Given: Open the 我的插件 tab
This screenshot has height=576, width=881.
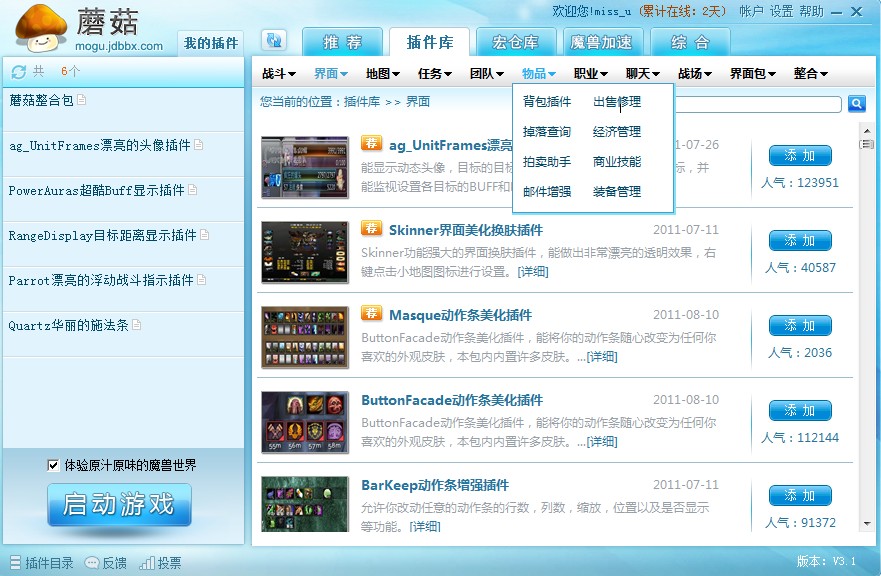Looking at the screenshot, I should pyautogui.click(x=211, y=43).
